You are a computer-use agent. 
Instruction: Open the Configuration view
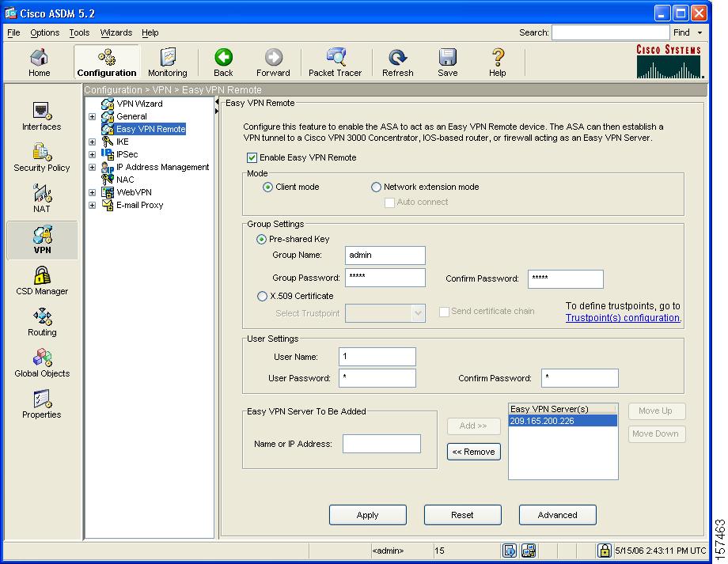tap(107, 62)
